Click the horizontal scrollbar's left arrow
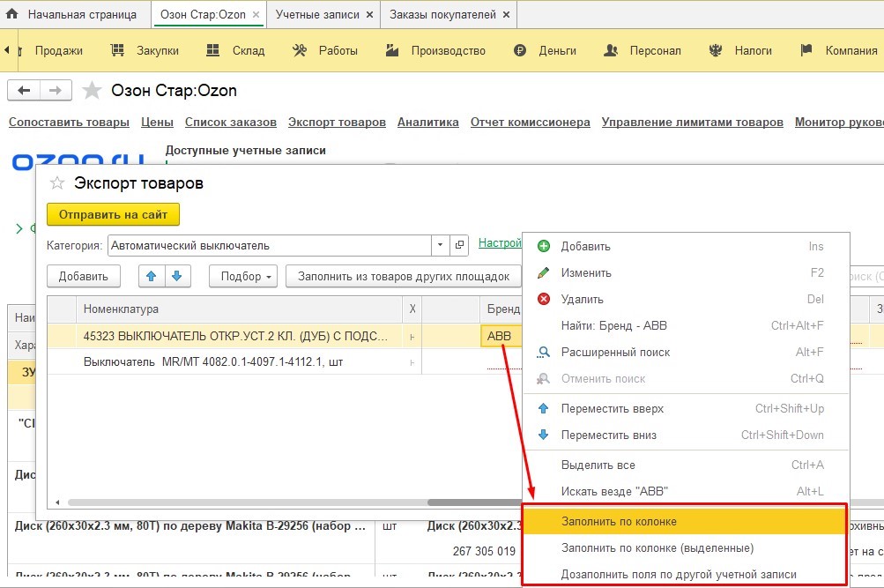This screenshot has height=588, width=884. [57, 502]
